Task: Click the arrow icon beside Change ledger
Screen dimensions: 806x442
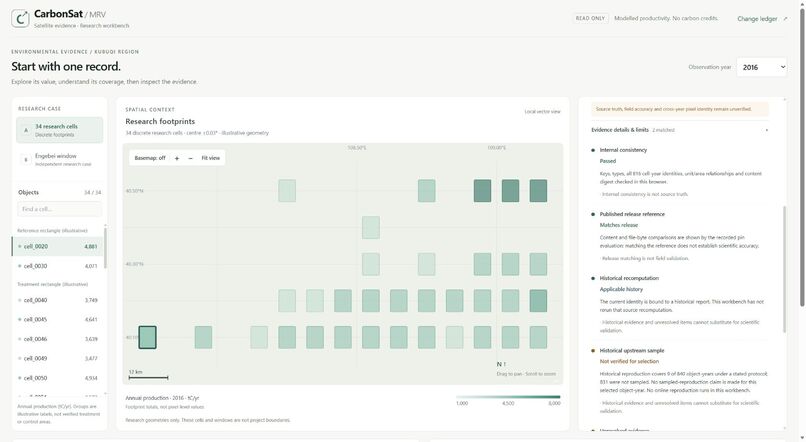Action: tap(785, 19)
